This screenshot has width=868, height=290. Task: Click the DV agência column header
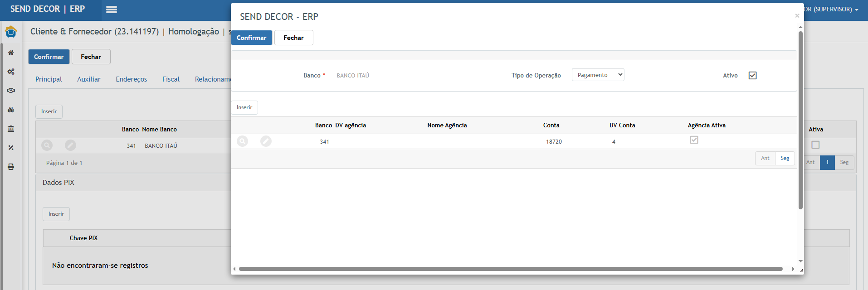(351, 126)
